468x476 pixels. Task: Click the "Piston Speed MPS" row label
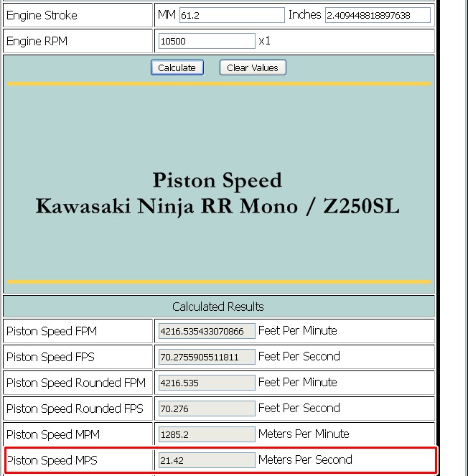tap(52, 460)
